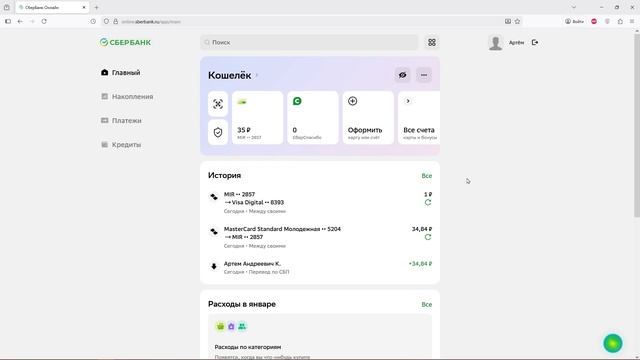
Task: Open the green assistant bubble
Action: 613,343
